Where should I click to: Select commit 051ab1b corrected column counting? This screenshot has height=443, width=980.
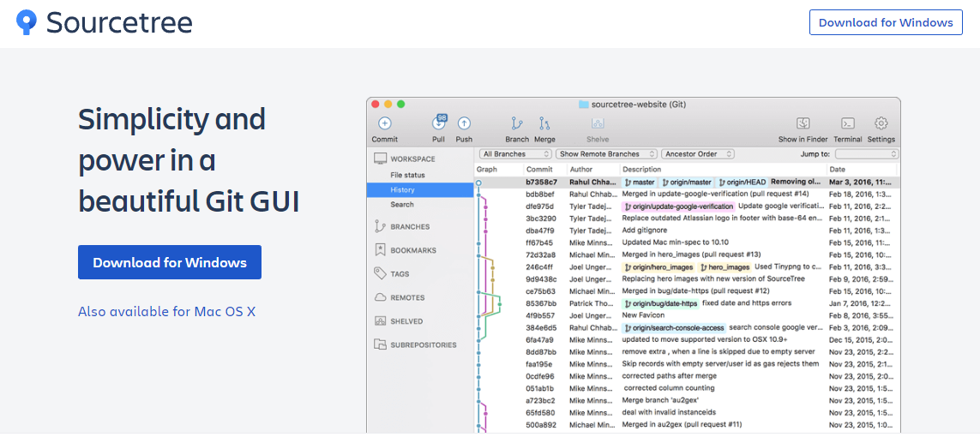pos(688,388)
